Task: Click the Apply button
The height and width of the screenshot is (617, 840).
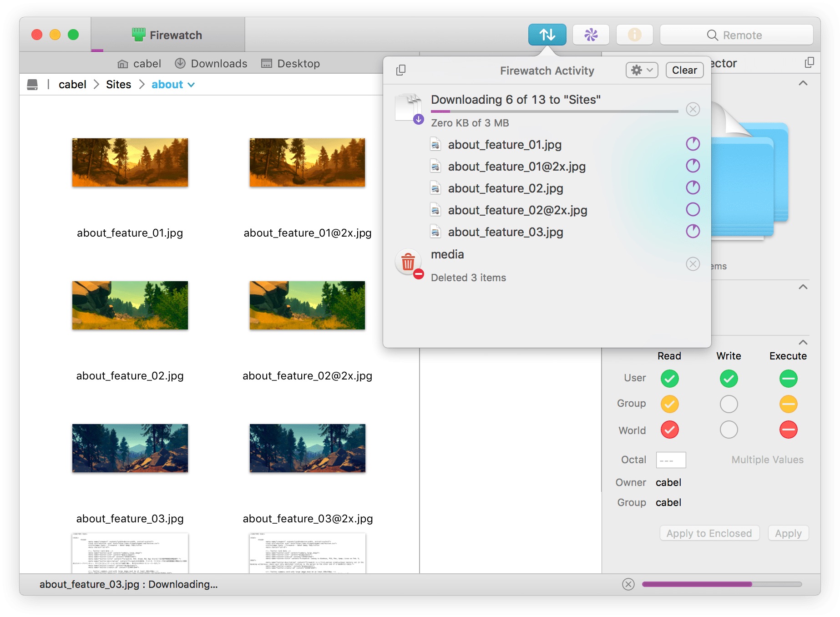Action: tap(788, 533)
